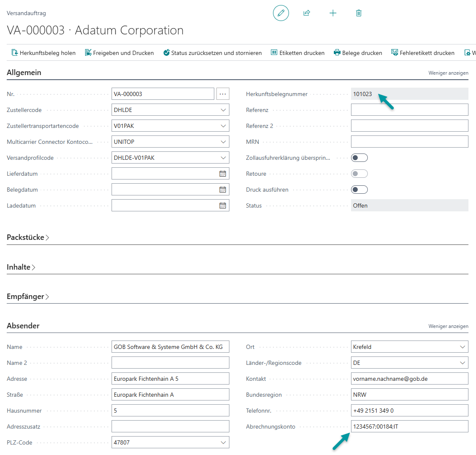The width and height of the screenshot is (476, 455).
Task: Click the trash delete icon
Action: [x=359, y=13]
